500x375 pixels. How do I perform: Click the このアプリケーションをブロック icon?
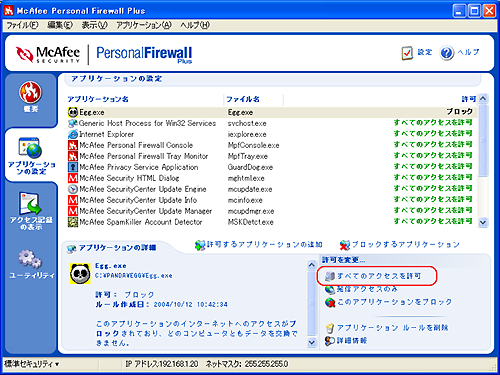pyautogui.click(x=330, y=302)
